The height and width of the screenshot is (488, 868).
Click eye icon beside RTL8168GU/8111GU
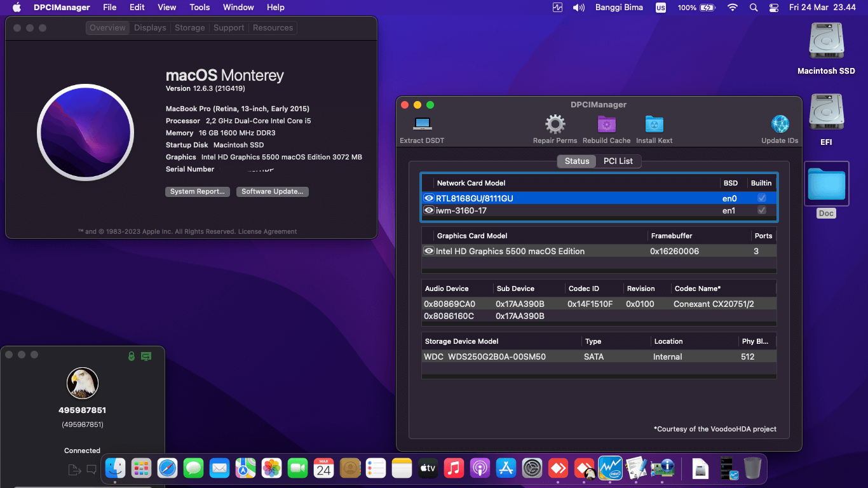[429, 198]
